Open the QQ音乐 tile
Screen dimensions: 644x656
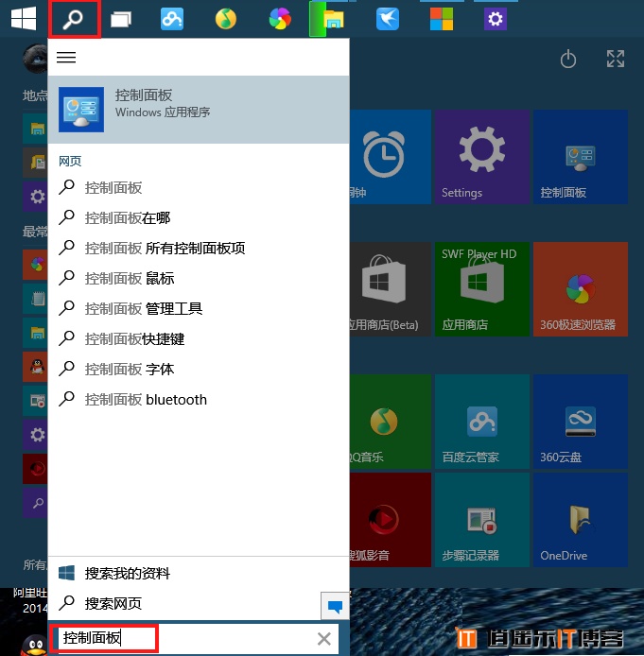pyautogui.click(x=390, y=422)
